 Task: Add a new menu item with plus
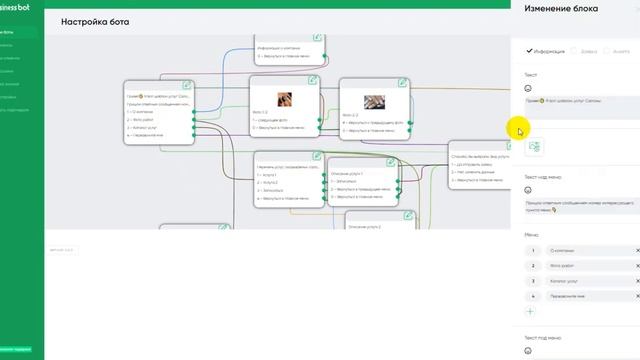[x=530, y=311]
